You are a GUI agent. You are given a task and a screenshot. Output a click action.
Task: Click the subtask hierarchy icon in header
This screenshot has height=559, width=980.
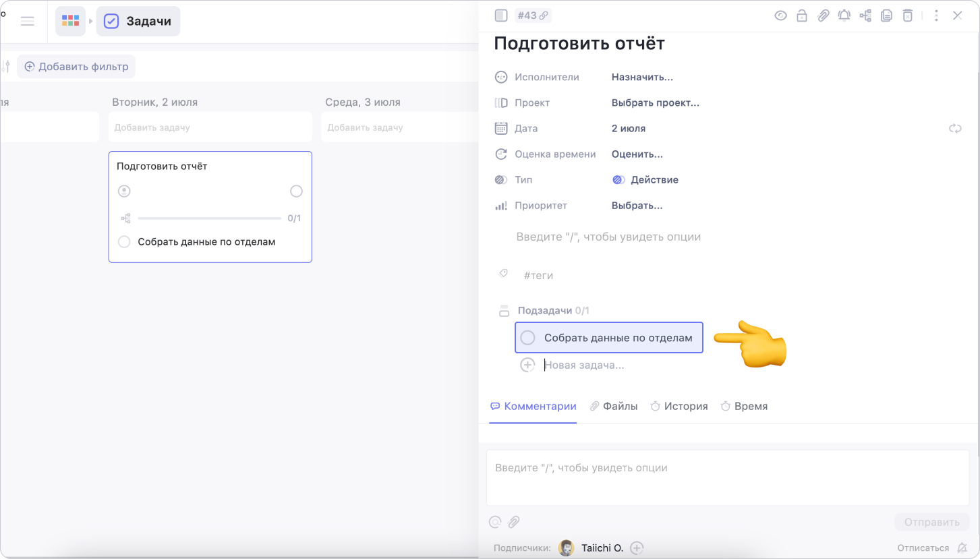coord(865,16)
